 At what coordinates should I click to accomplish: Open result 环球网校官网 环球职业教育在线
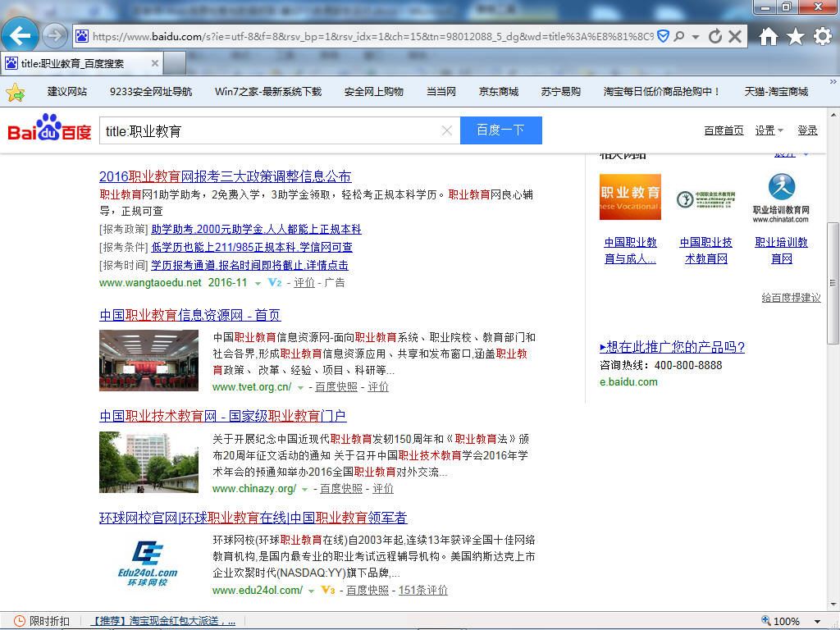click(x=253, y=518)
